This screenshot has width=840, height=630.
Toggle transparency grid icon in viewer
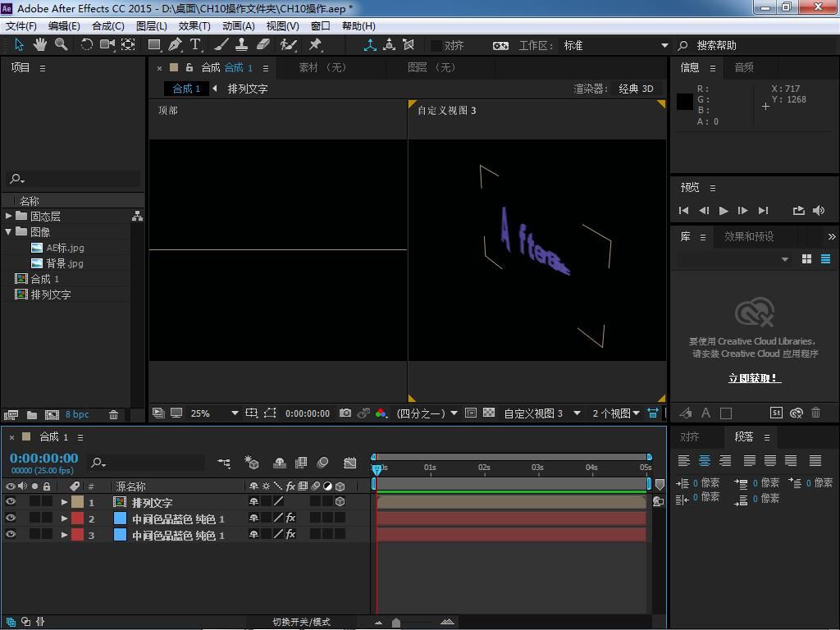(489, 413)
